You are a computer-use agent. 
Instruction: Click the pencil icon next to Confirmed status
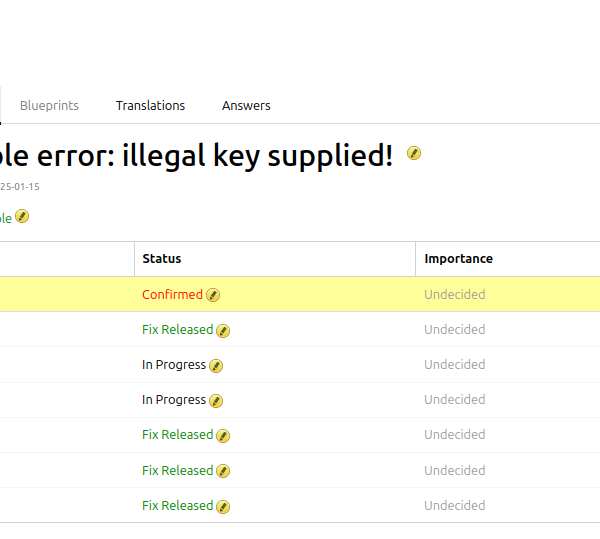(213, 295)
